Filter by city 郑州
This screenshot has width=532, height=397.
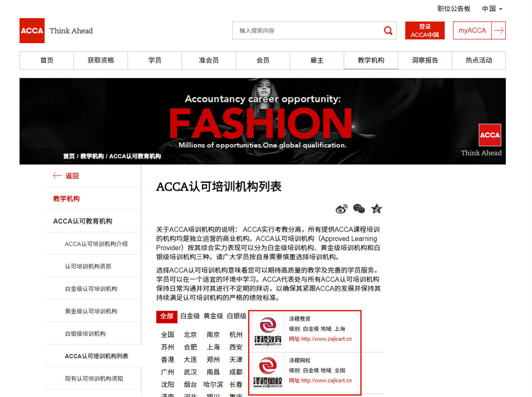click(x=213, y=360)
